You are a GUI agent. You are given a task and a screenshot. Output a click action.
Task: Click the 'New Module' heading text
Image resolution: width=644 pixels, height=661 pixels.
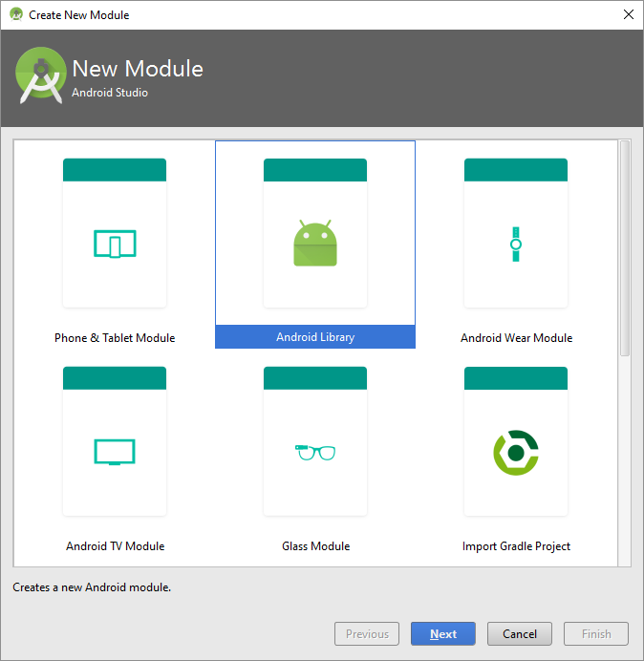138,68
